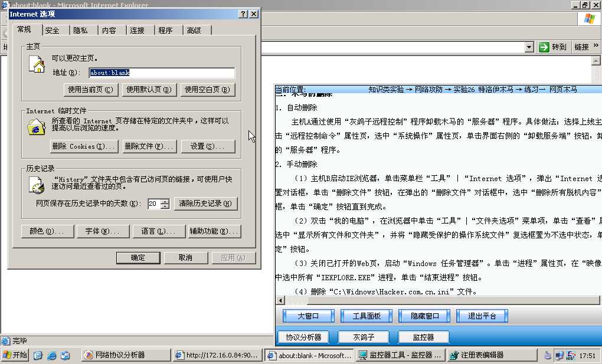
Task: Click 使用空白页 button
Action: pyautogui.click(x=207, y=90)
